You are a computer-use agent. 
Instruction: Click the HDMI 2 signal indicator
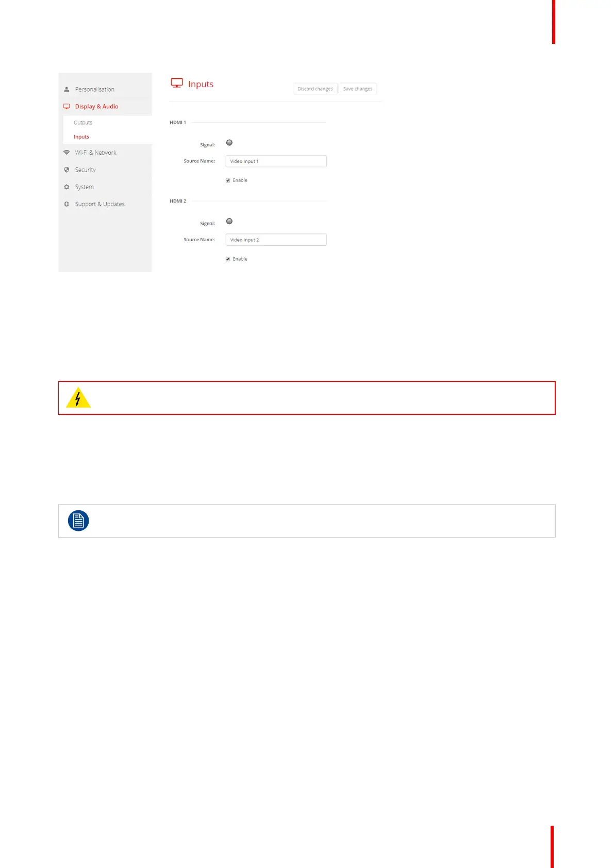point(229,222)
